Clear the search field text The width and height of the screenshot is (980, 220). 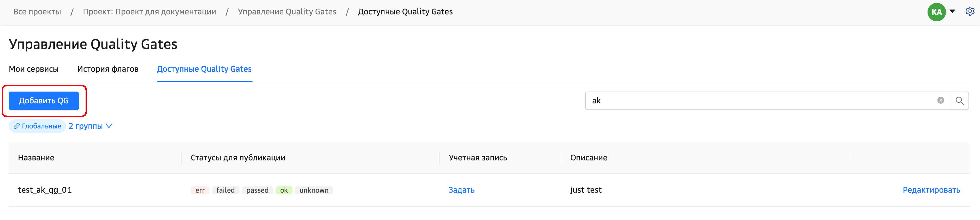[x=941, y=101]
